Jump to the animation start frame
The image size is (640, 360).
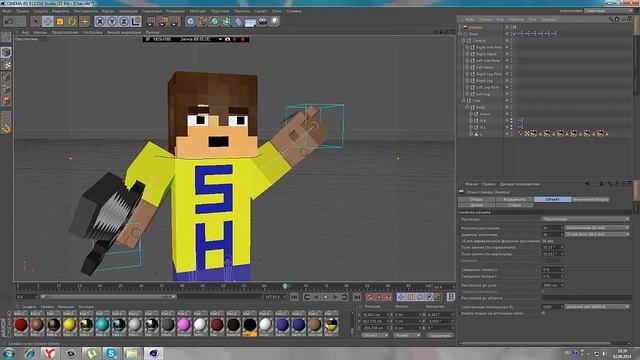[294, 297]
